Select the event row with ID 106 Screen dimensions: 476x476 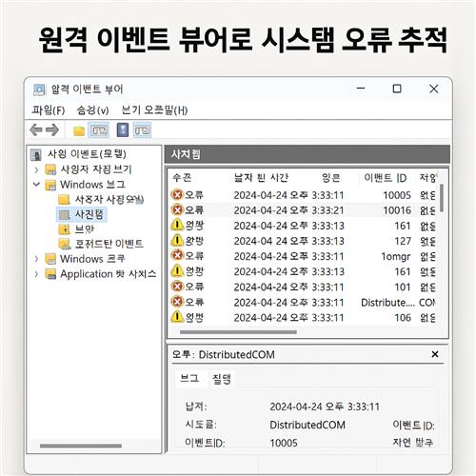303,317
